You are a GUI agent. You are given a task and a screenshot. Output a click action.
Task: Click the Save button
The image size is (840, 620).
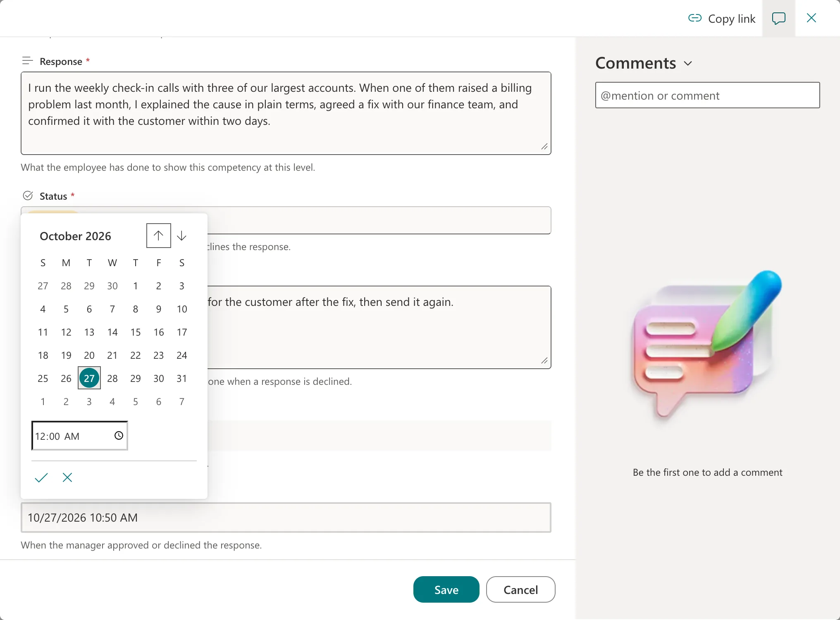[x=446, y=589]
